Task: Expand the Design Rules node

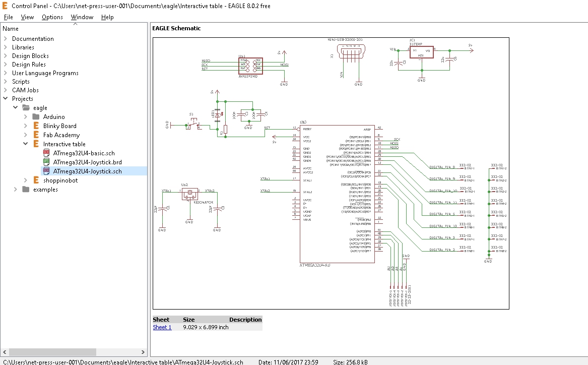Action: pyautogui.click(x=6, y=65)
